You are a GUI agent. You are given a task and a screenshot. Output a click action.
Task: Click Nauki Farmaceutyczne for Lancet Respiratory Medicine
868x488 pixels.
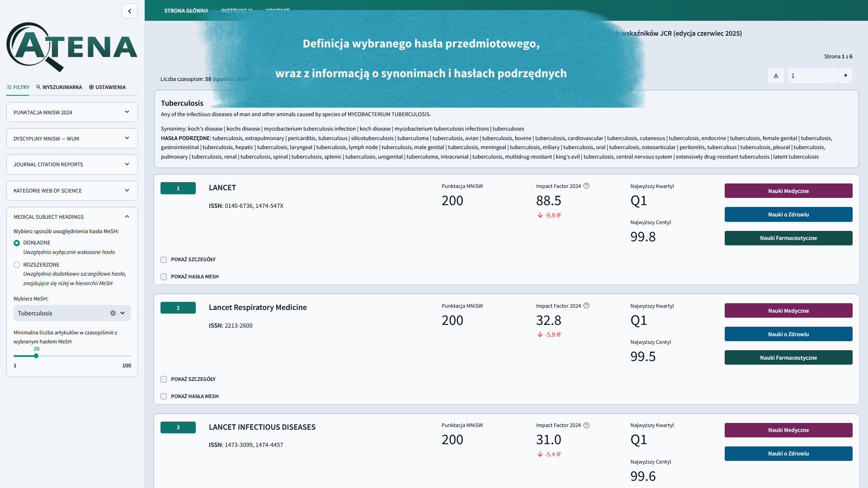pos(788,357)
